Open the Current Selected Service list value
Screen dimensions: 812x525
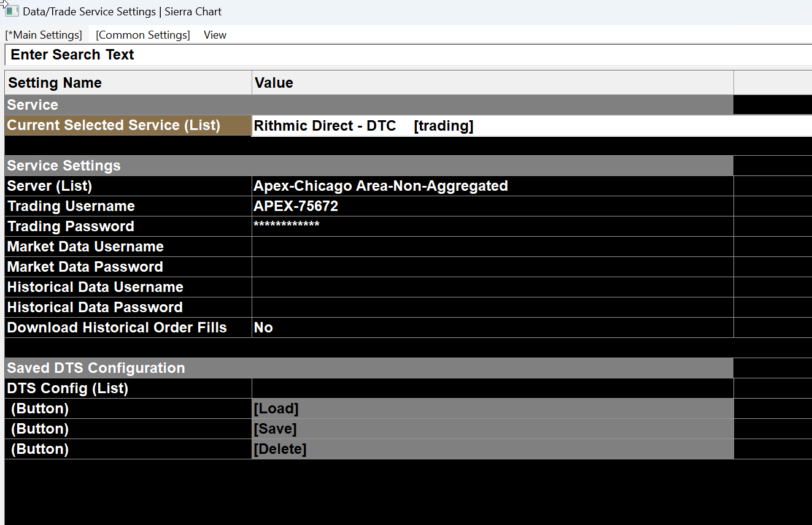[x=532, y=126]
